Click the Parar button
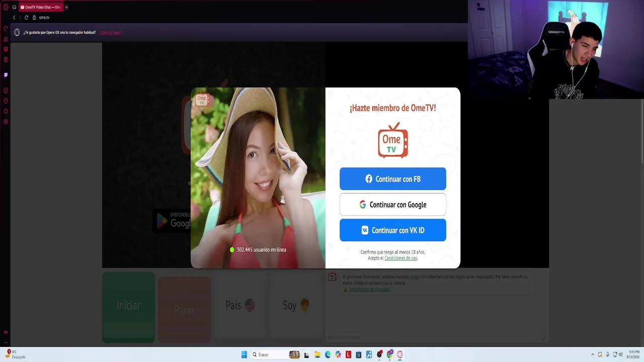The width and height of the screenshot is (644, 362). click(184, 310)
